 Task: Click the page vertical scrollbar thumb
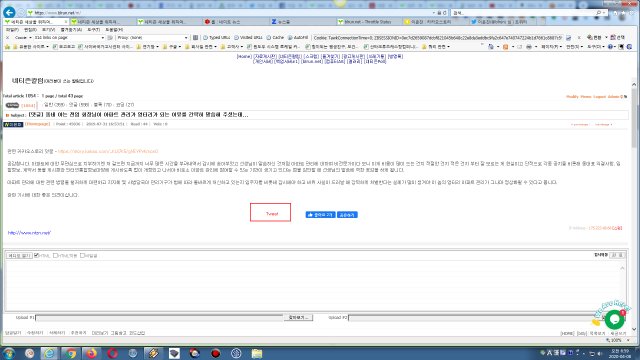point(634,118)
